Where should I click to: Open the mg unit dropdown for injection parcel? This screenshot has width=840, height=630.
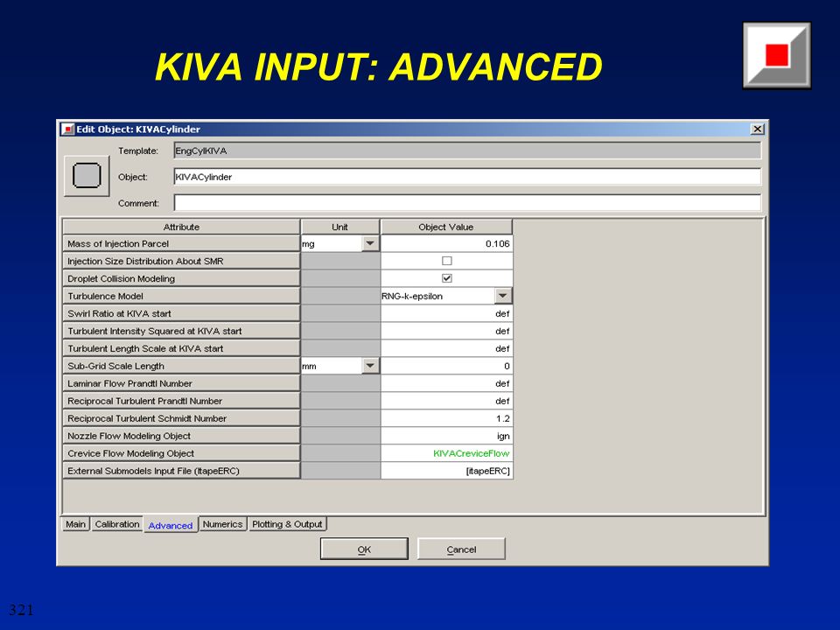[370, 243]
